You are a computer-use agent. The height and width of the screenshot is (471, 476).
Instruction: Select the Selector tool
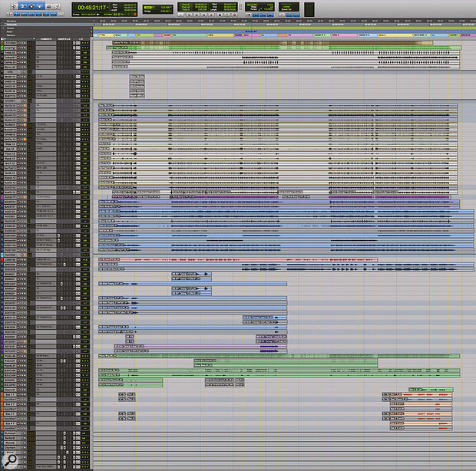[x=31, y=6]
